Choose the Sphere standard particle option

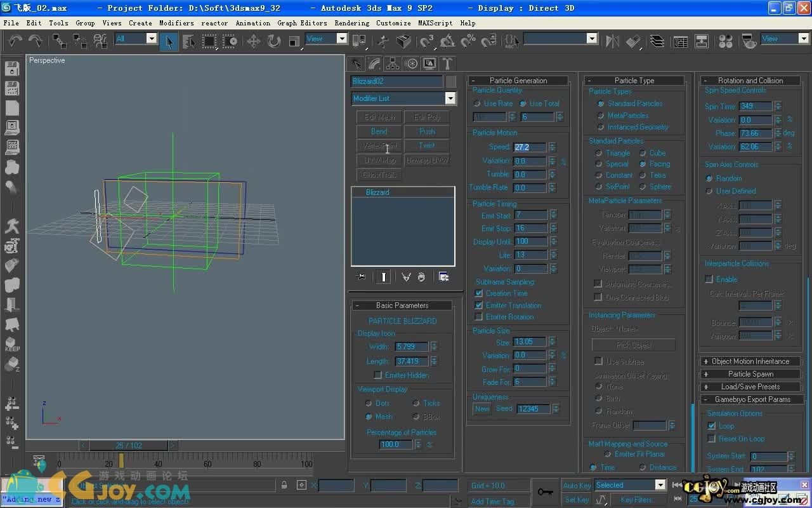[643, 187]
